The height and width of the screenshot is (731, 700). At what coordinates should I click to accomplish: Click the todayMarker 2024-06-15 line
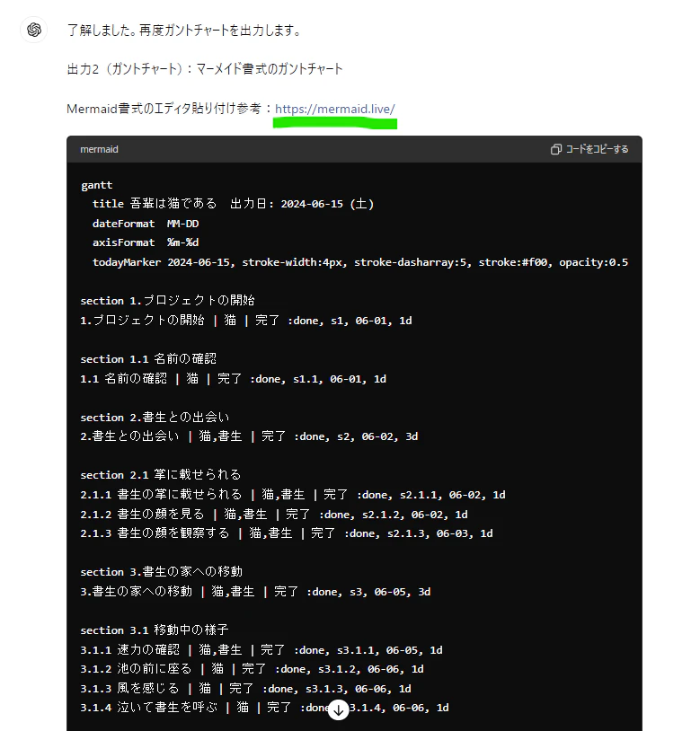pyautogui.click(x=360, y=262)
